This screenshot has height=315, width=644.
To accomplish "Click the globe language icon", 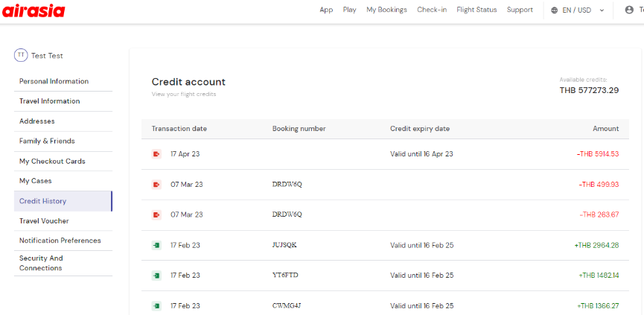I will (x=555, y=10).
